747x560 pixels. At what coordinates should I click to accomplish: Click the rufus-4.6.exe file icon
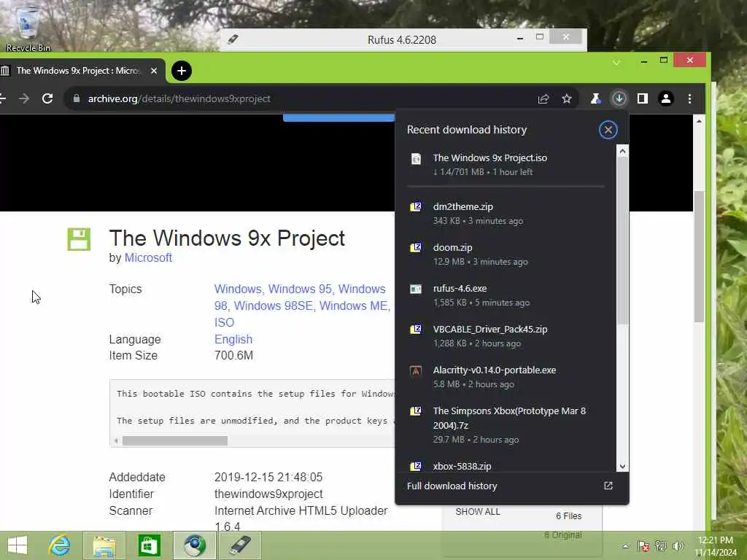tap(416, 289)
